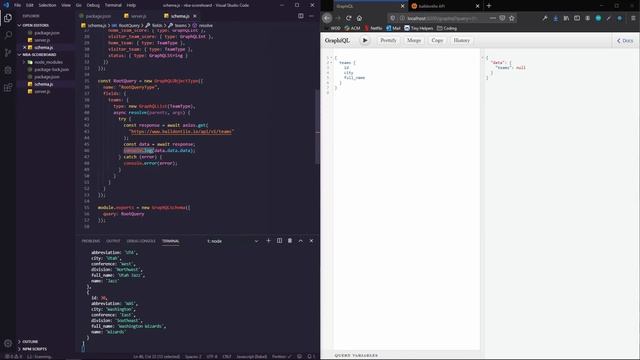Split the VS Code editor to the right
640x360 pixels.
[x=301, y=16]
